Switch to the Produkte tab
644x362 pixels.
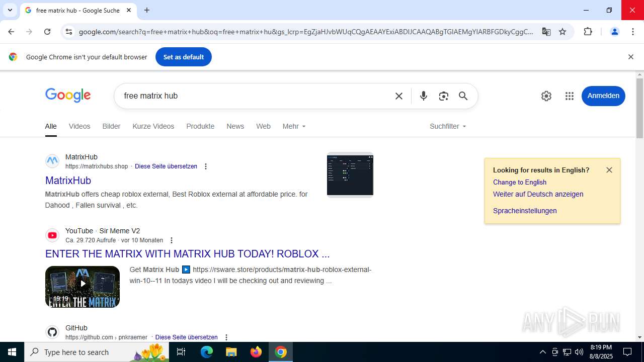point(200,126)
